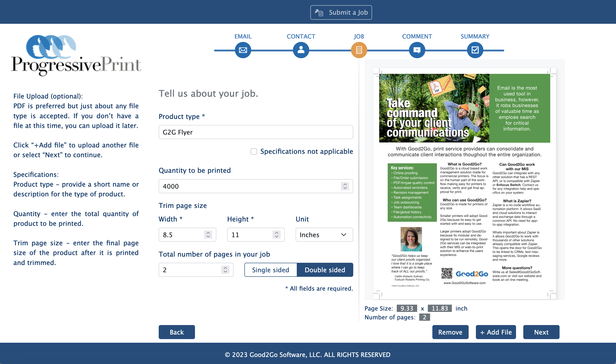Click the page width value 9.33
The width and height of the screenshot is (616, 364).
pyautogui.click(x=407, y=308)
